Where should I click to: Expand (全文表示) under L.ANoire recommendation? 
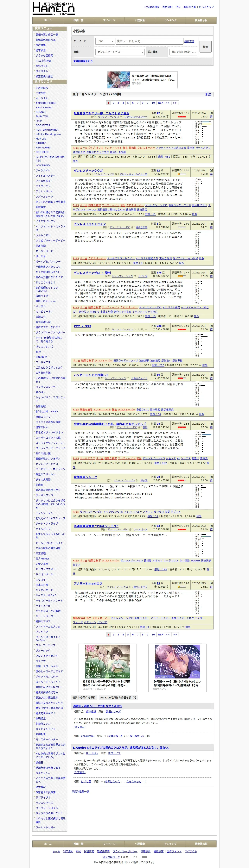point(80,772)
